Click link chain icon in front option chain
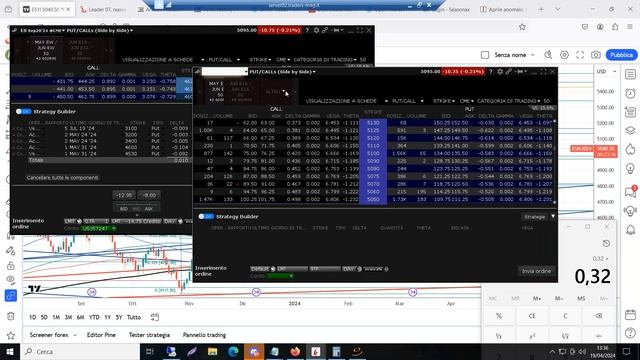Image resolution: width=640 pixels, height=360 pixels. click(509, 71)
